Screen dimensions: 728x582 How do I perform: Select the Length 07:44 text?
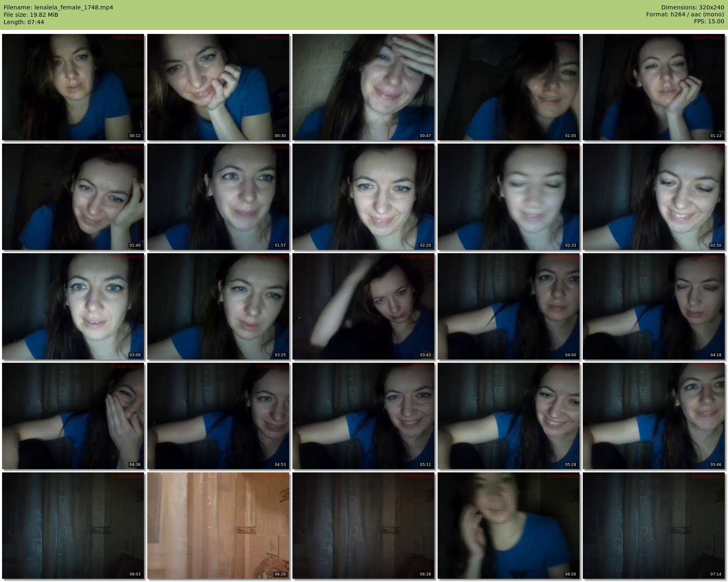click(24, 22)
